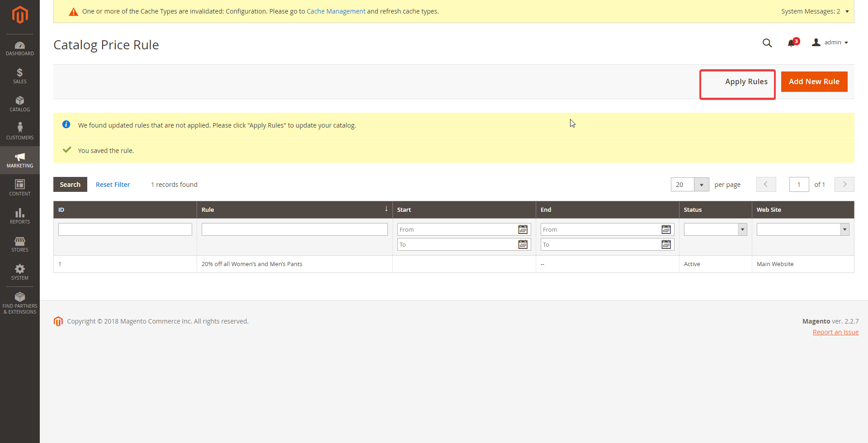Open the notifications bell with 3 alerts
Image resolution: width=868 pixels, height=443 pixels.
point(793,43)
